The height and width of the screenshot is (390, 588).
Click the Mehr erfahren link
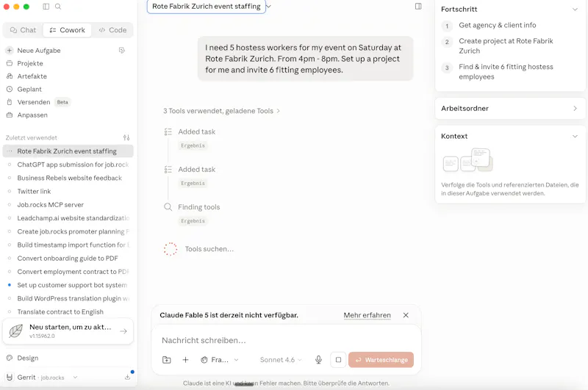pyautogui.click(x=367, y=315)
